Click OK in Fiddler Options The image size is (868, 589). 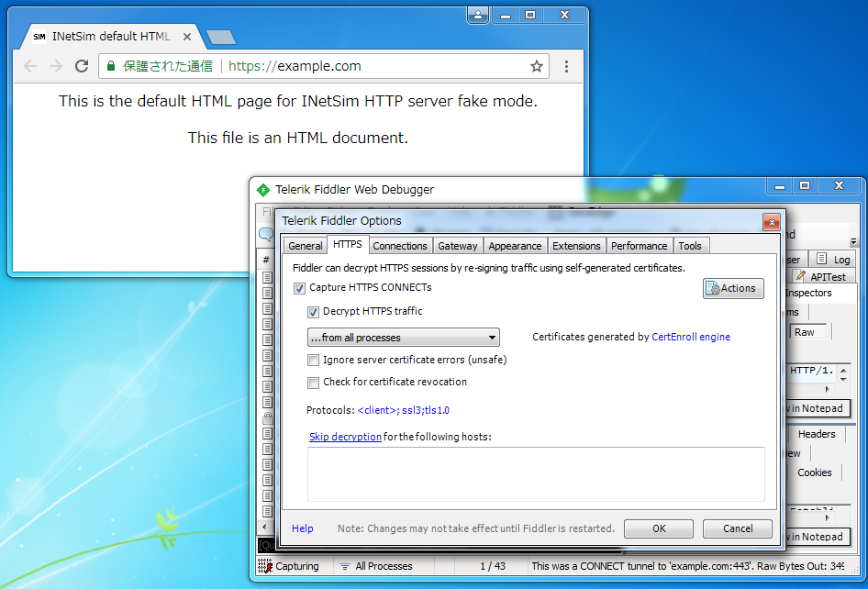659,528
